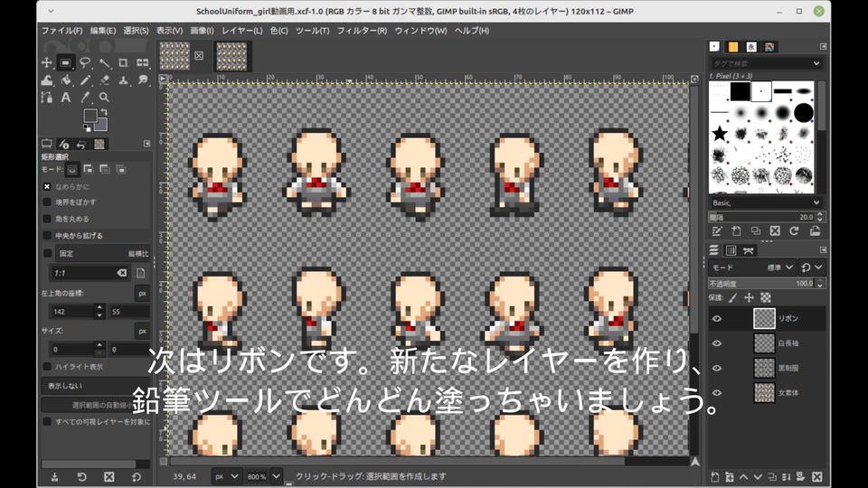The image size is (868, 488).
Task: Switch to the Device Status tab
Action: tap(63, 145)
